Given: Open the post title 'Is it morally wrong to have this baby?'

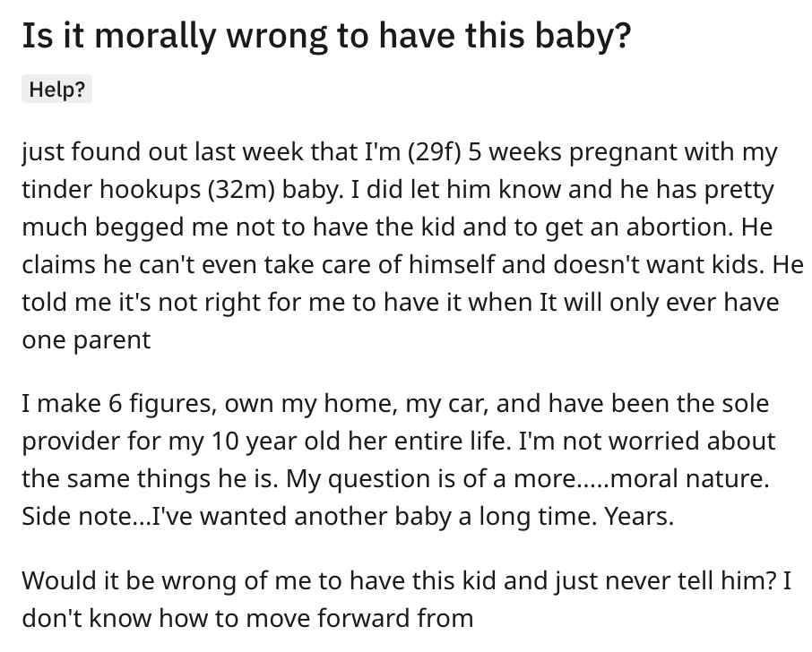Looking at the screenshot, I should 326,35.
